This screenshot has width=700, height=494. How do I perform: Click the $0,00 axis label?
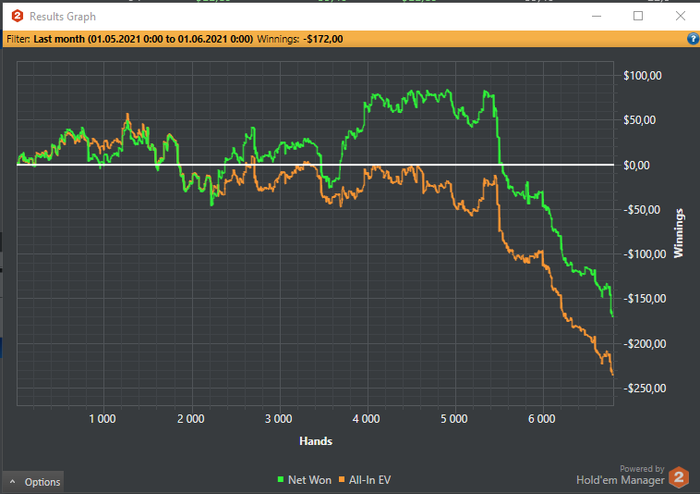(636, 165)
